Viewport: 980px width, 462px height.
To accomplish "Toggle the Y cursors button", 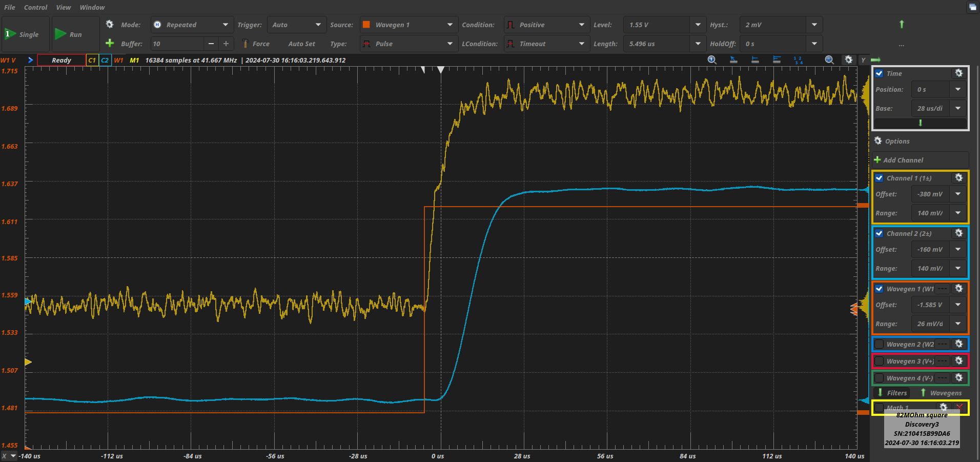I will (863, 60).
